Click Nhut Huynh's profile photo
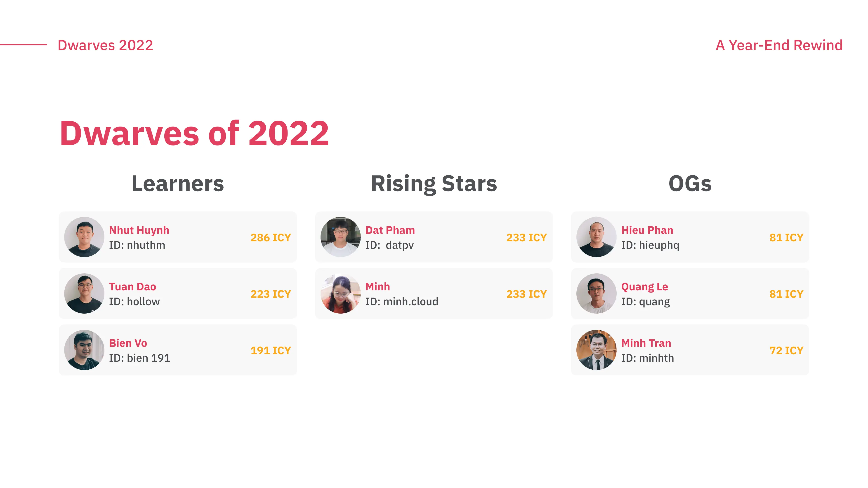This screenshot has height=488, width=868. [84, 237]
